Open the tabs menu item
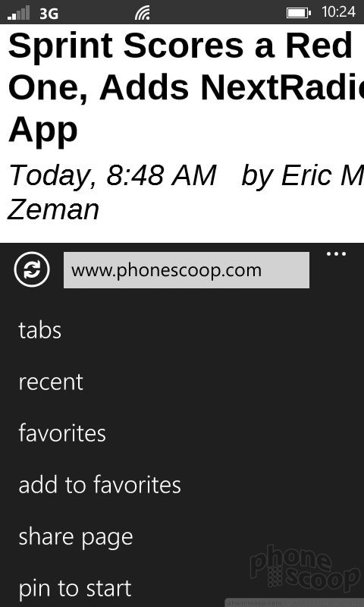Viewport: 364px width, 607px height. (40, 331)
